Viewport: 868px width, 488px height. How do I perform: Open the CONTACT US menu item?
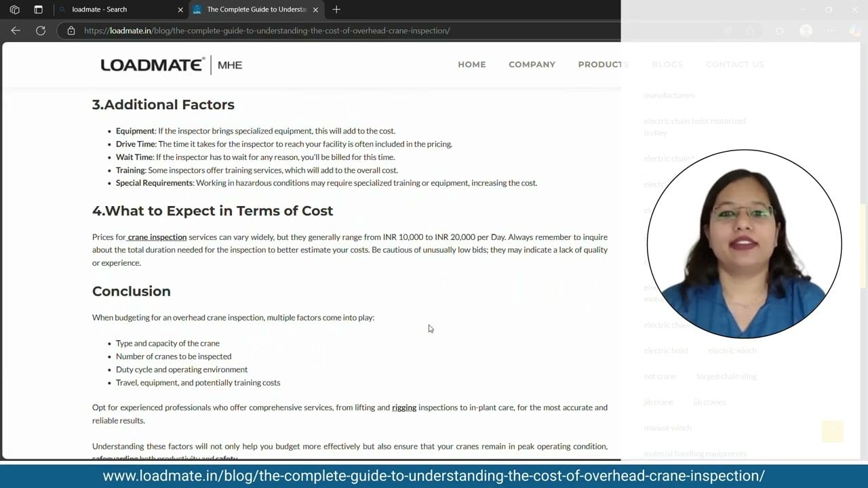pyautogui.click(x=735, y=64)
